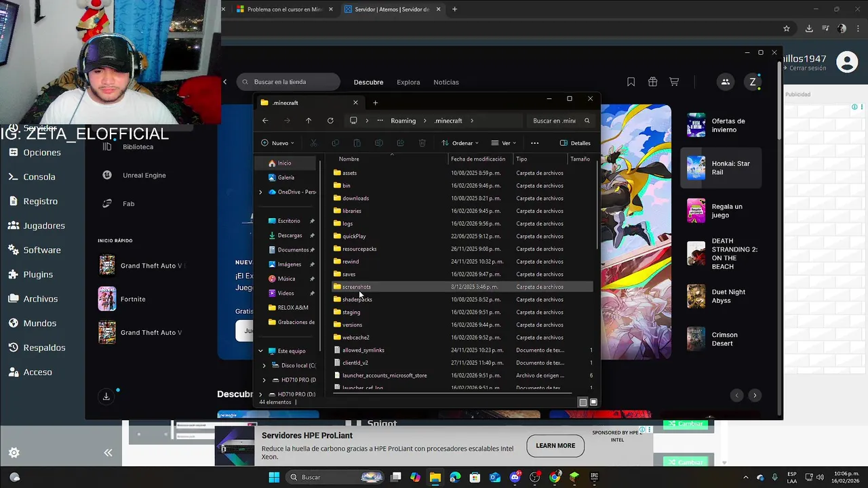Open the Epic Games friends icon

pyautogui.click(x=726, y=82)
